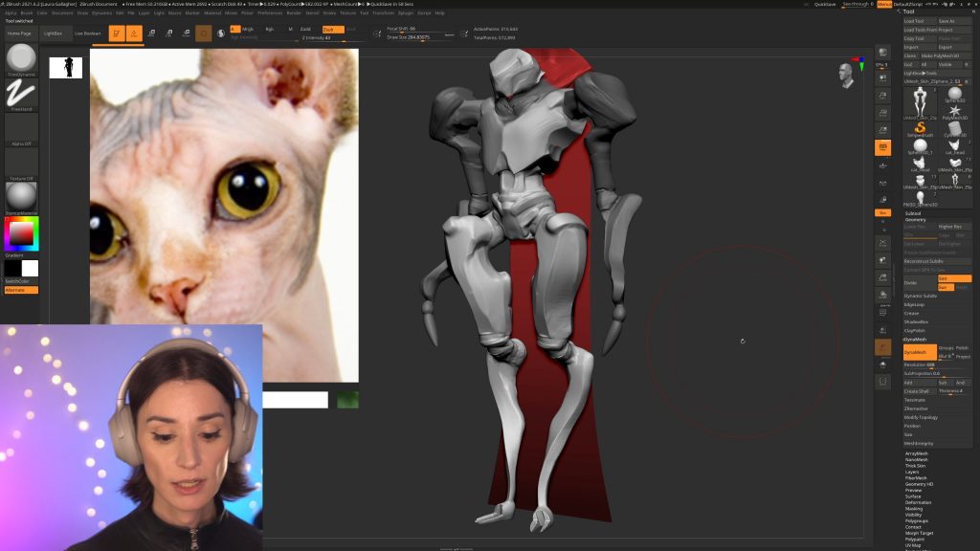980x551 pixels.
Task: Select the SimpleBrush tool thumbnail
Action: click(920, 129)
